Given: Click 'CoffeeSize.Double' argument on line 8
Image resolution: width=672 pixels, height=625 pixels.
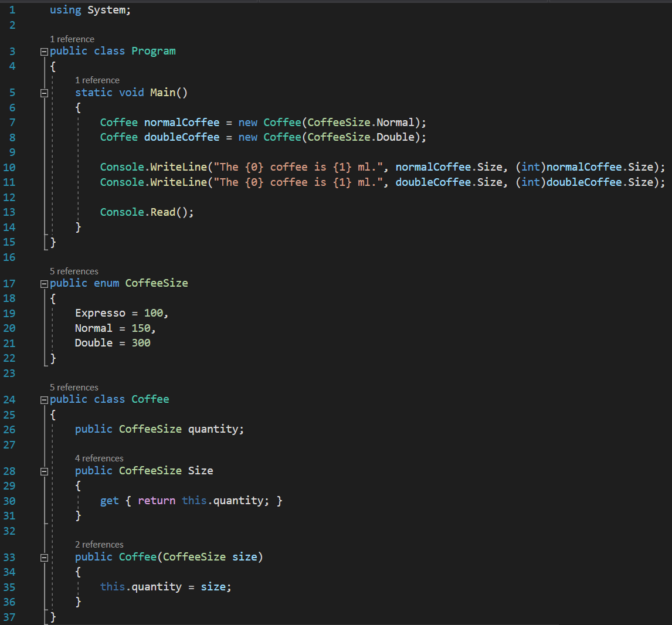Looking at the screenshot, I should (361, 137).
